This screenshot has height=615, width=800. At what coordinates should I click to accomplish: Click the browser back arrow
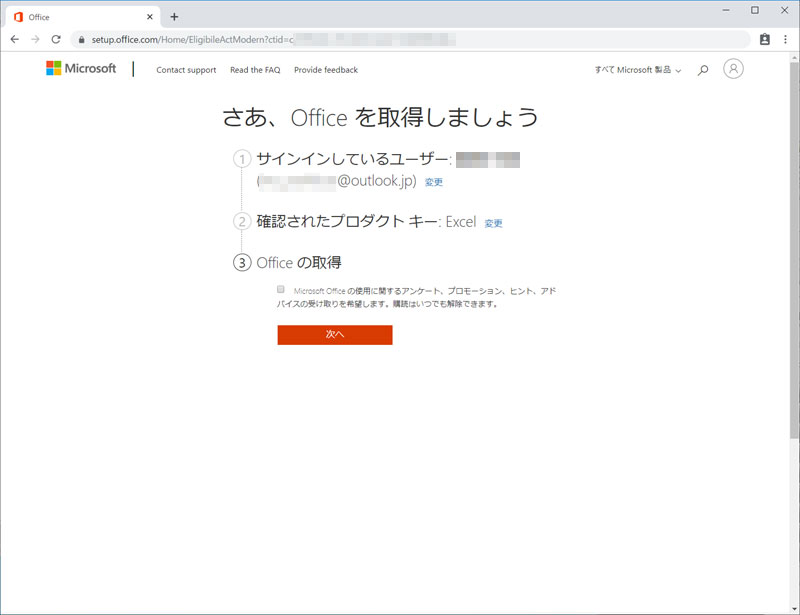pyautogui.click(x=15, y=39)
